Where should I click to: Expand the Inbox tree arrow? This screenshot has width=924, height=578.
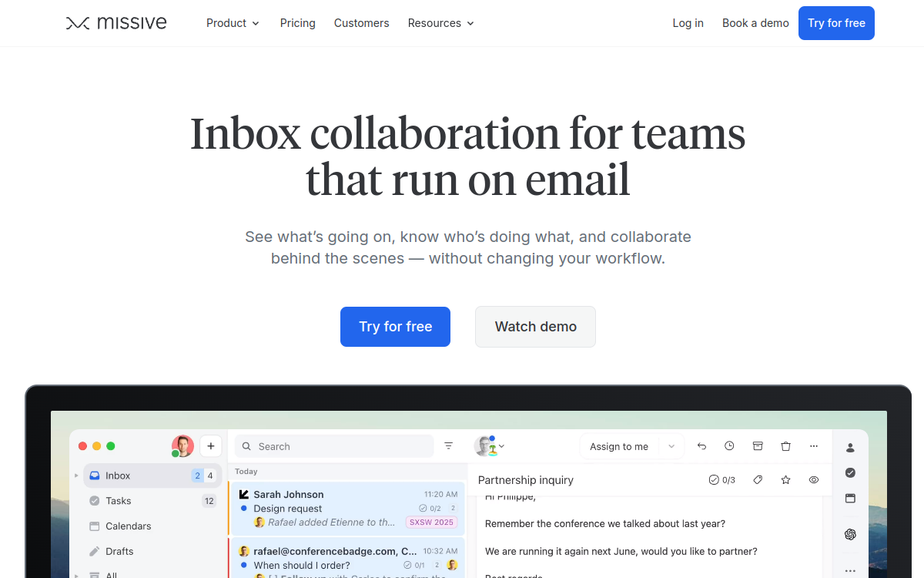(76, 476)
